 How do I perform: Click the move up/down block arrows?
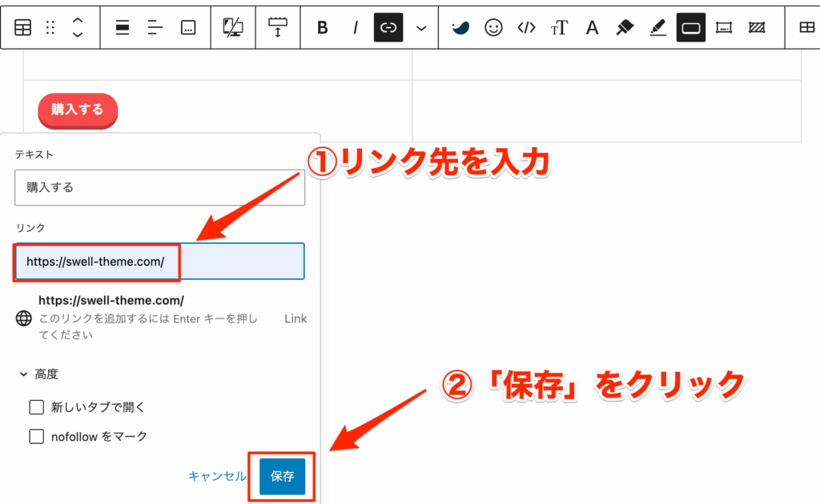[x=78, y=28]
